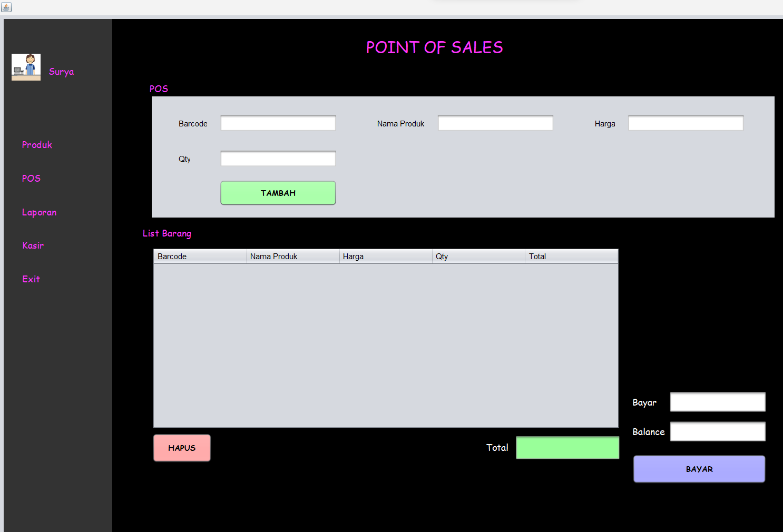Click the green Total display field

click(x=567, y=448)
